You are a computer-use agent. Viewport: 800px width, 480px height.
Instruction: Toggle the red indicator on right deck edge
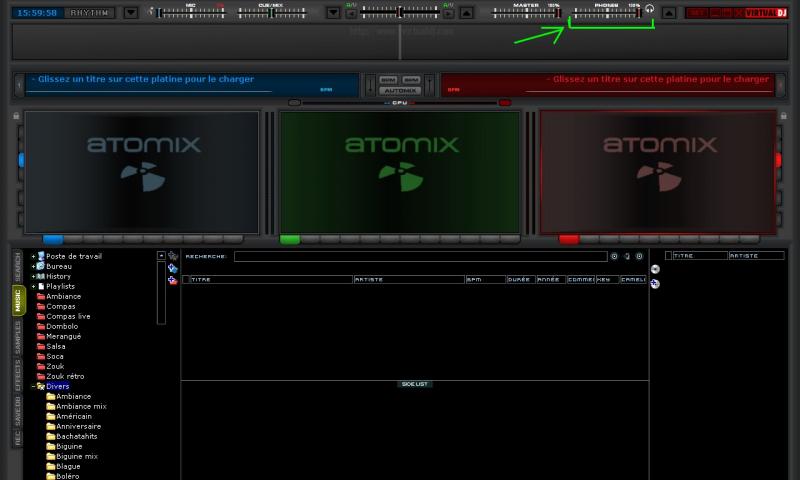point(779,160)
